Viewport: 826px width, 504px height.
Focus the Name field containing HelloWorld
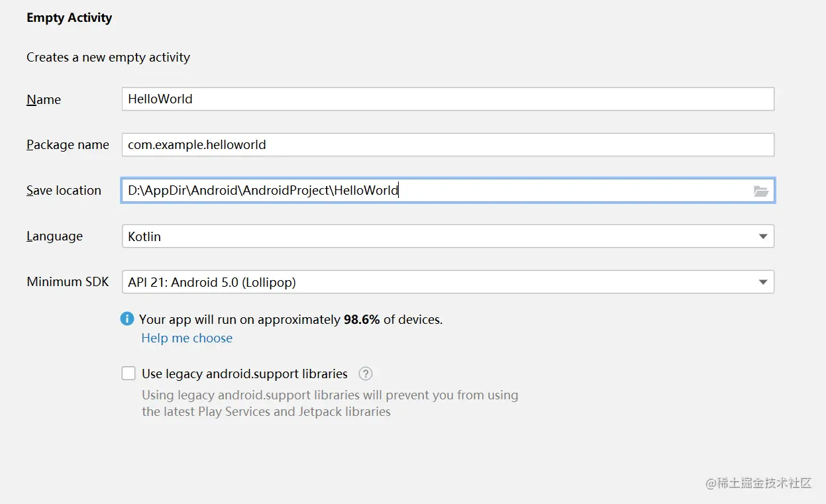tap(448, 99)
